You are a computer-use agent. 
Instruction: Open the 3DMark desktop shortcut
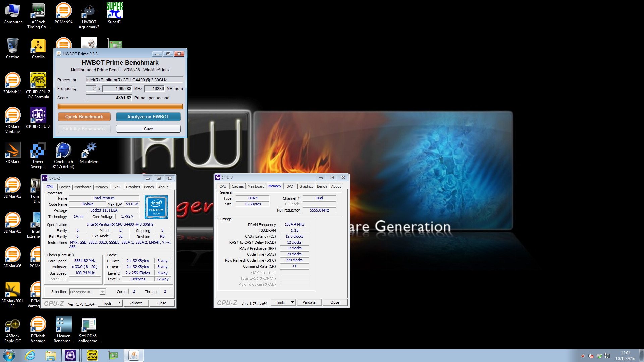tap(13, 154)
